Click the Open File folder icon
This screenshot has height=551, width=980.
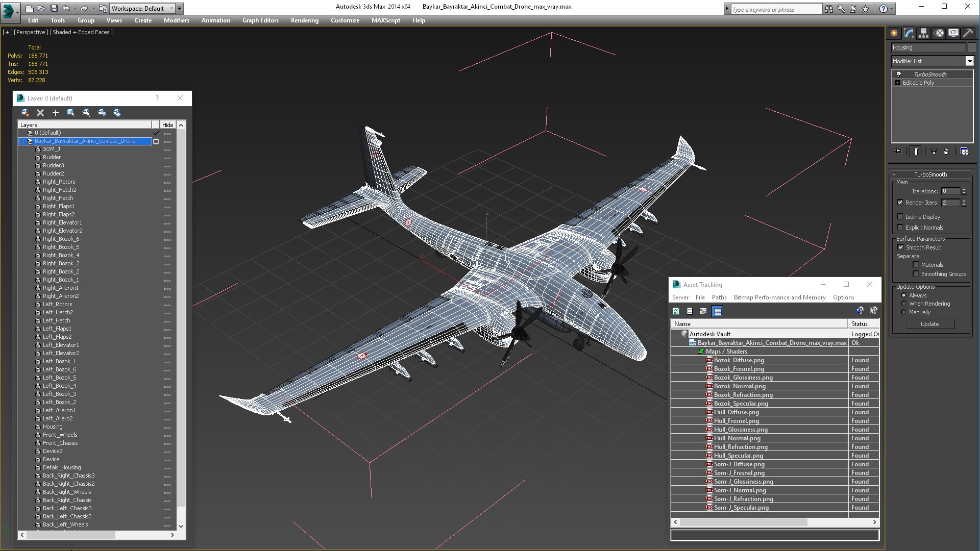(x=41, y=8)
